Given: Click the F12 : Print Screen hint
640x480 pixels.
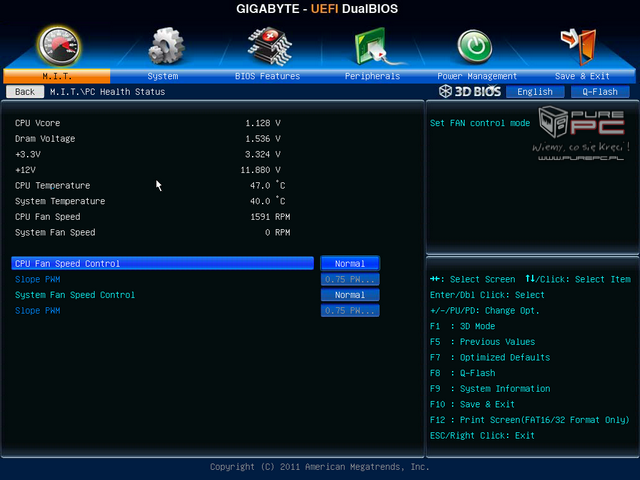Looking at the screenshot, I should point(529,420).
